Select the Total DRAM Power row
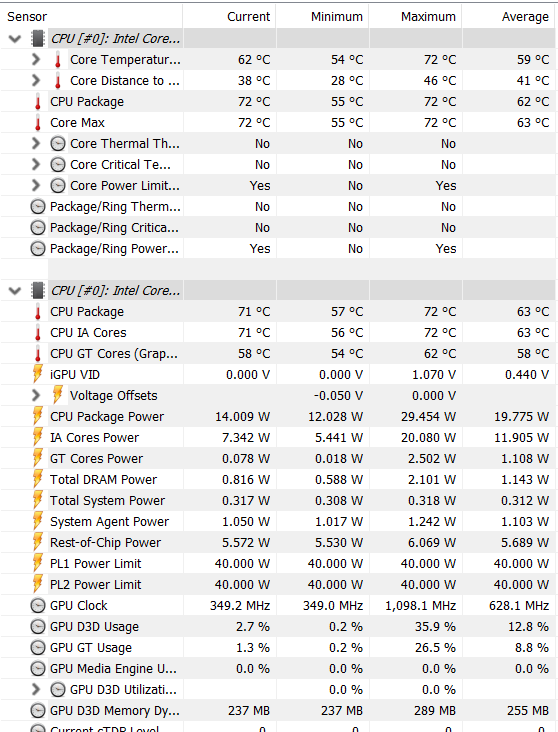558x732 pixels. coord(279,479)
